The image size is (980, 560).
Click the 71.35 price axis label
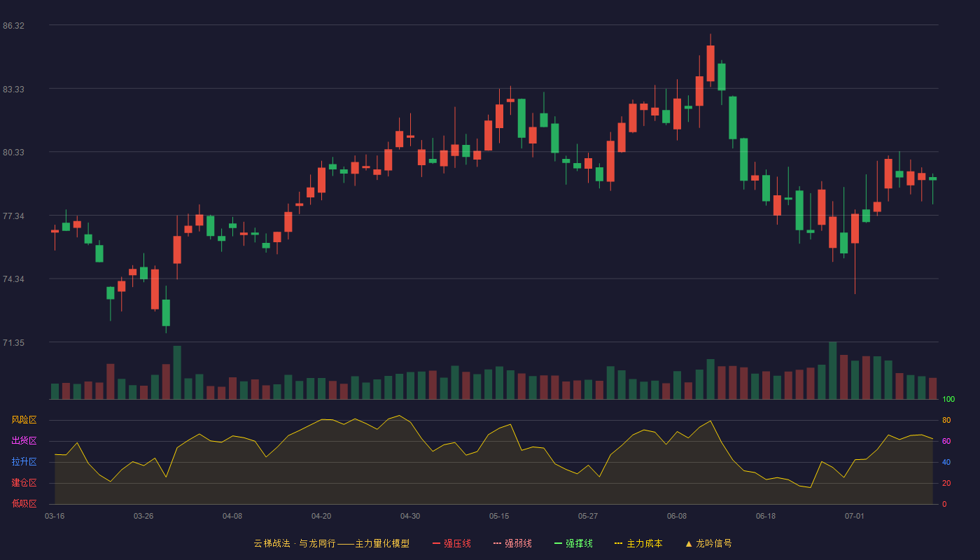point(13,343)
